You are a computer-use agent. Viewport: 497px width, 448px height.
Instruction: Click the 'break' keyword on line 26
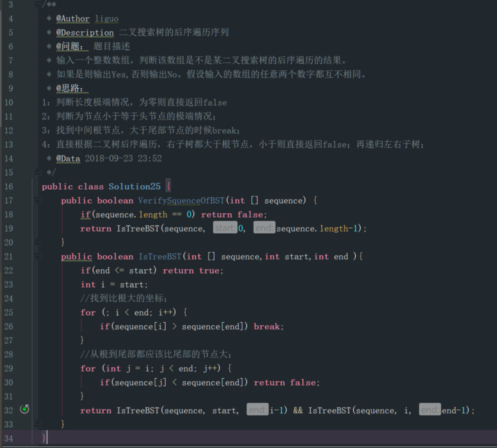click(267, 326)
